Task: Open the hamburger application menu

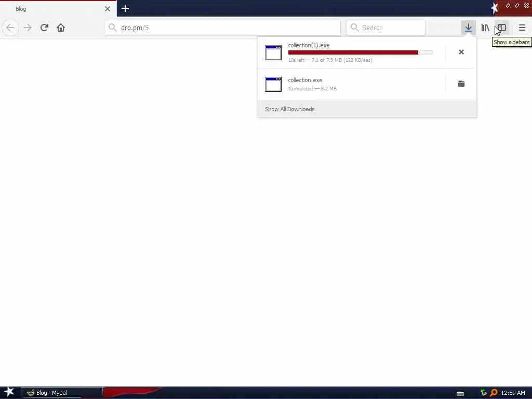Action: click(x=522, y=28)
